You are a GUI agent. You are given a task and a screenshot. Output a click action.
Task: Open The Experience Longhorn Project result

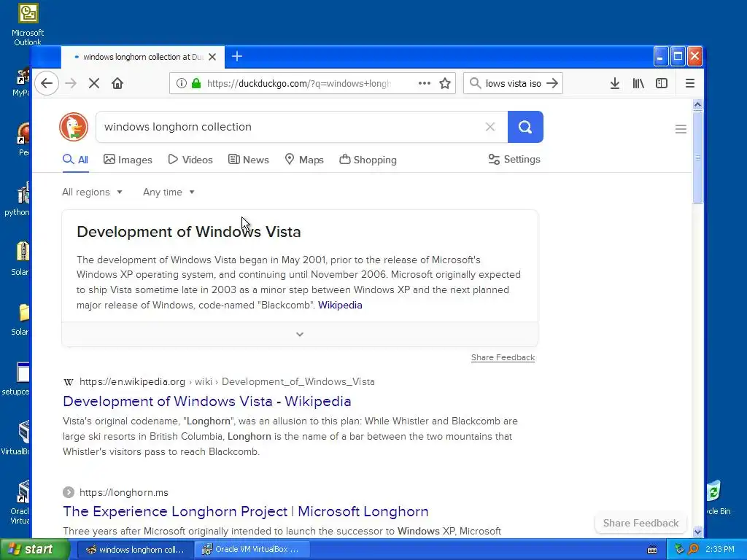click(x=245, y=511)
